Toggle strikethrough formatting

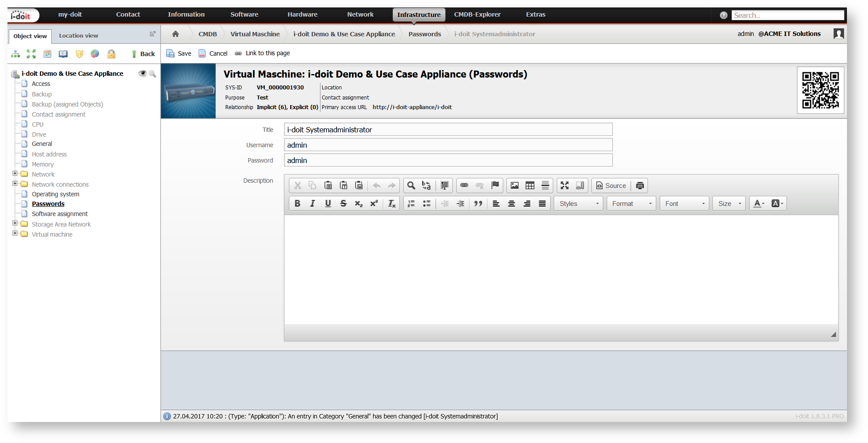(343, 204)
